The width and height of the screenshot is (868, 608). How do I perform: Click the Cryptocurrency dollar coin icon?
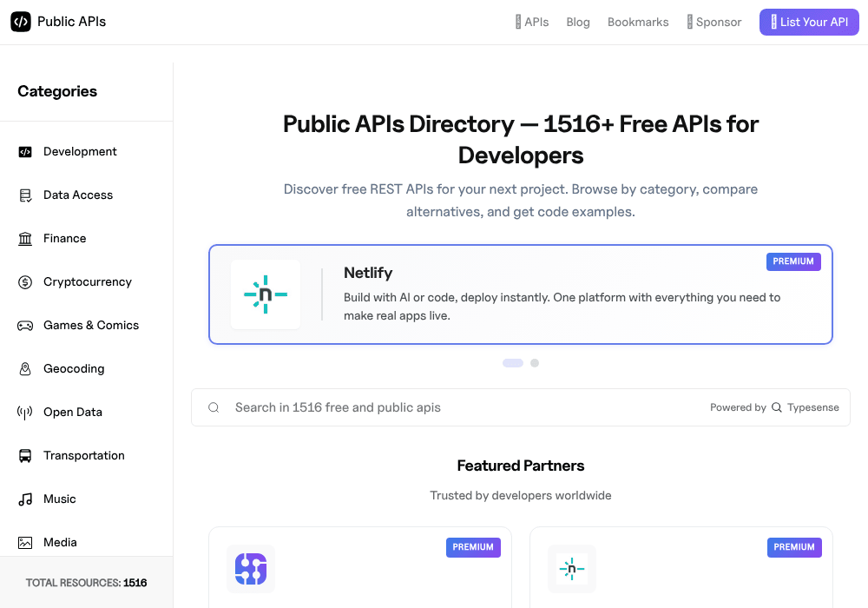25,281
